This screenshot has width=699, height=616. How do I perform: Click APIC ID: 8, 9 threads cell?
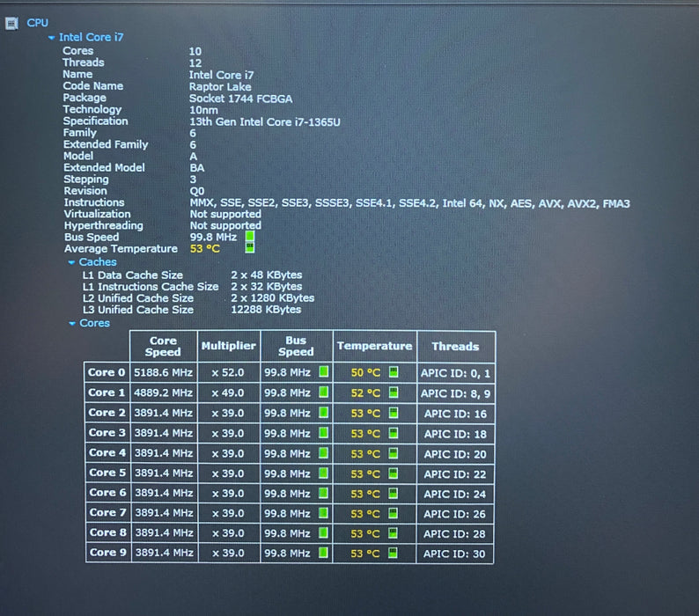click(455, 393)
